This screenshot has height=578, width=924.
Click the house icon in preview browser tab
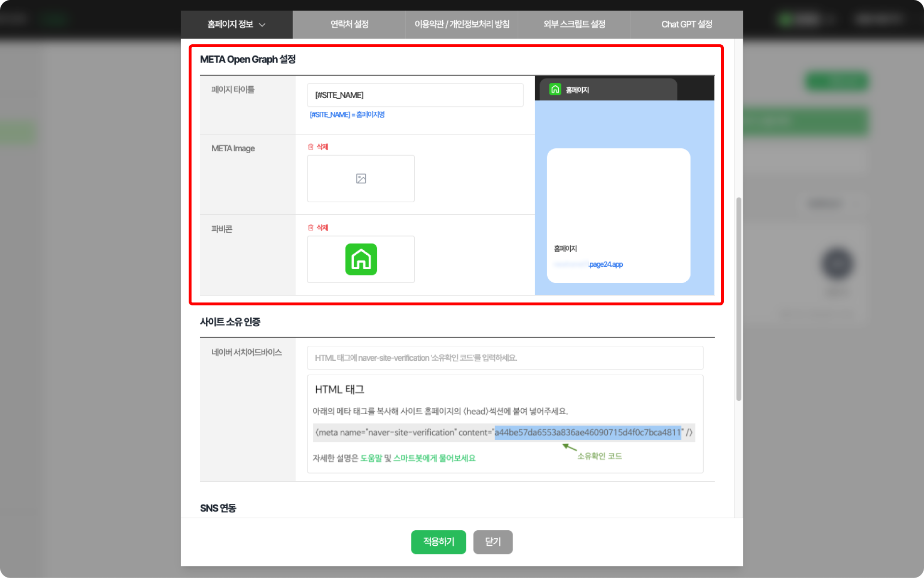point(555,90)
